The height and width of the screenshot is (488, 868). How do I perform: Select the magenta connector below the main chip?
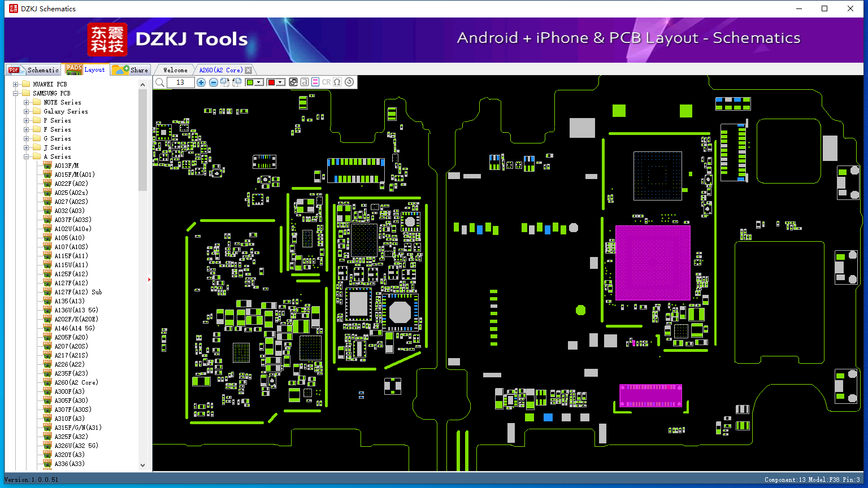(650, 395)
